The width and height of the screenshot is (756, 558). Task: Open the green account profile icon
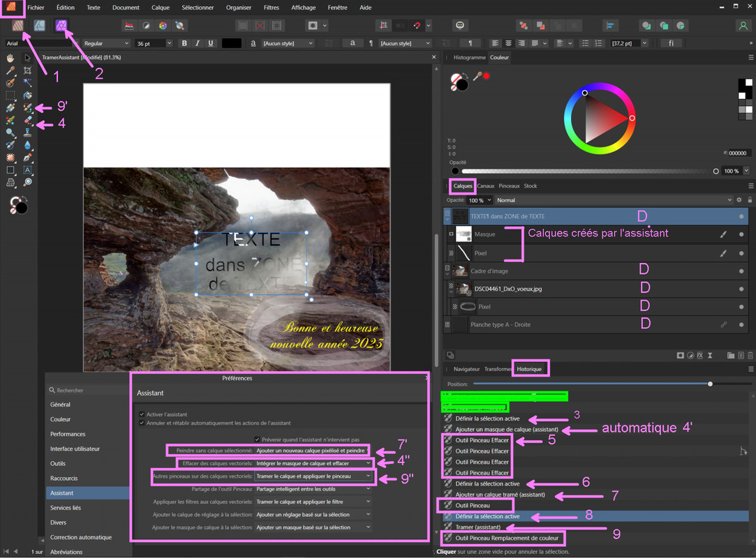[743, 26]
